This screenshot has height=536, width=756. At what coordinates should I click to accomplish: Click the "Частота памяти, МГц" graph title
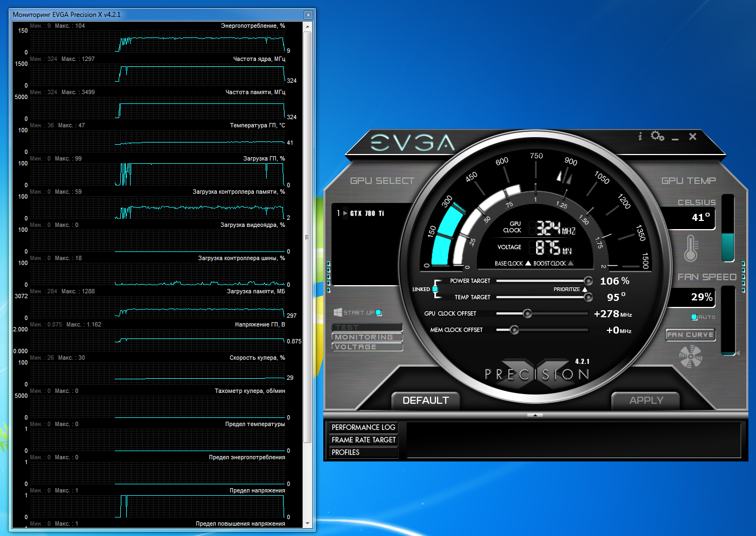point(255,93)
